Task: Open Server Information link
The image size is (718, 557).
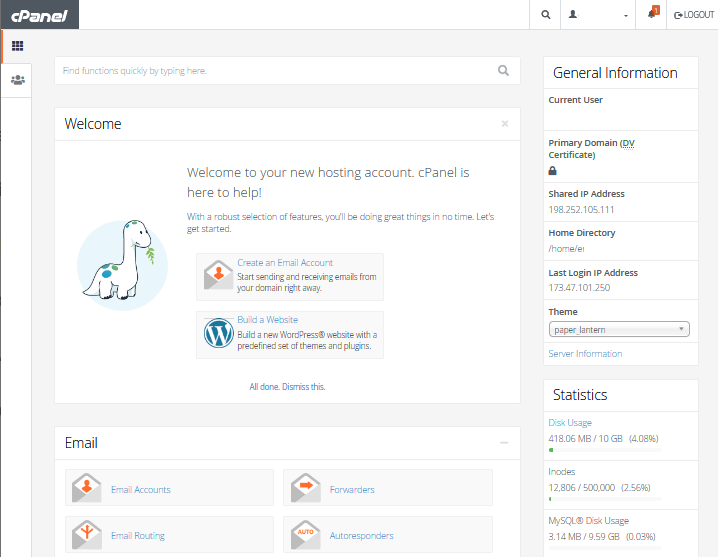Action: point(585,354)
